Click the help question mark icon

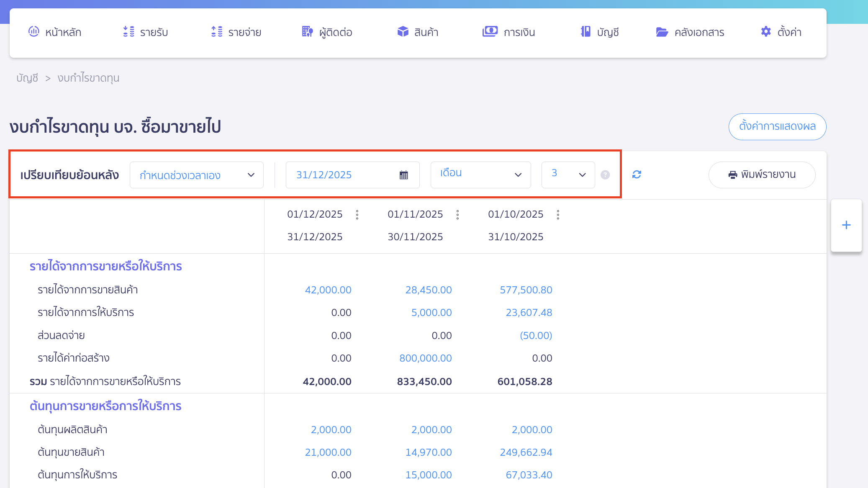605,175
